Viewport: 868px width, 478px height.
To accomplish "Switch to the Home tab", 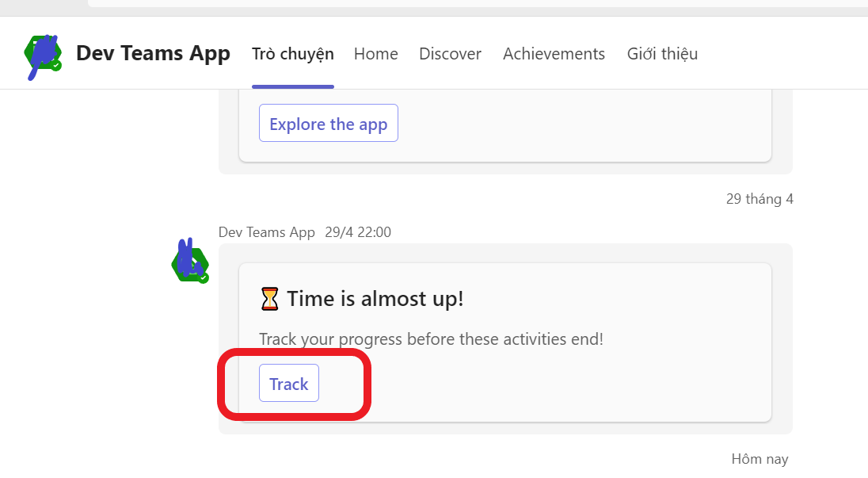I will pos(375,53).
